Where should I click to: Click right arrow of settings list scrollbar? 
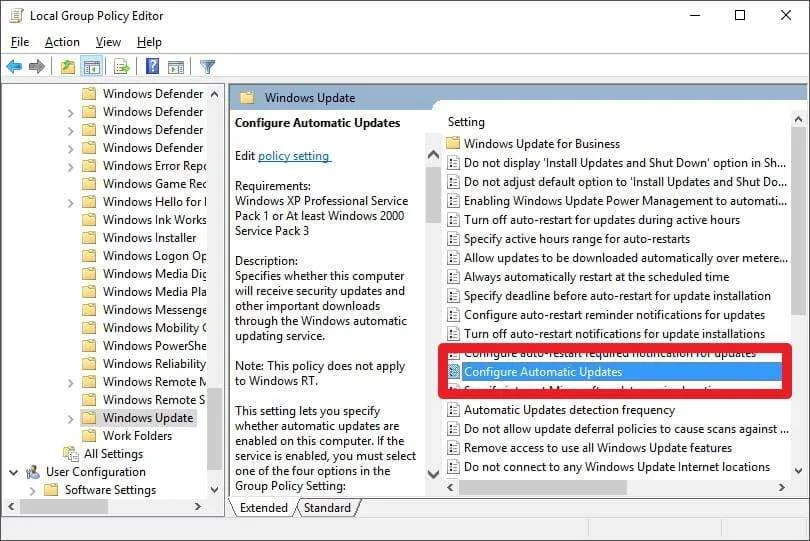[782, 487]
